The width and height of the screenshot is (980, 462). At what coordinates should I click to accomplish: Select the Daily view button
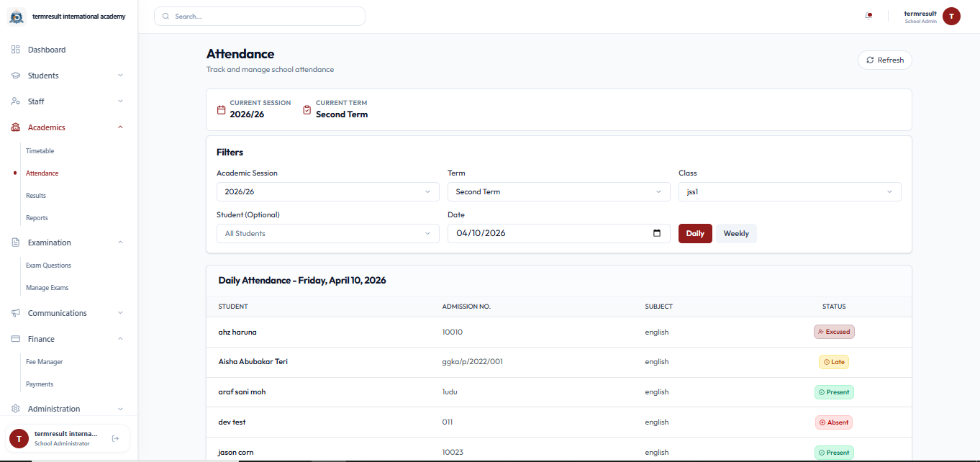[695, 233]
